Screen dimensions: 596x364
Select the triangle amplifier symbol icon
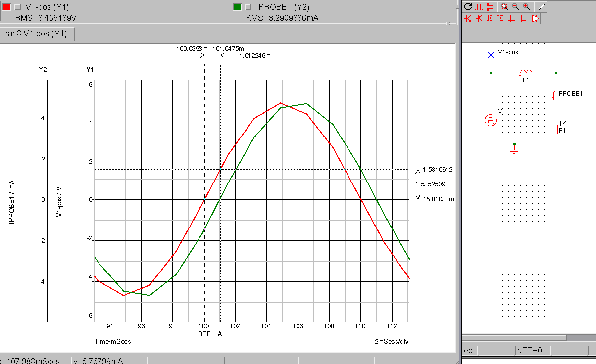[x=535, y=18]
